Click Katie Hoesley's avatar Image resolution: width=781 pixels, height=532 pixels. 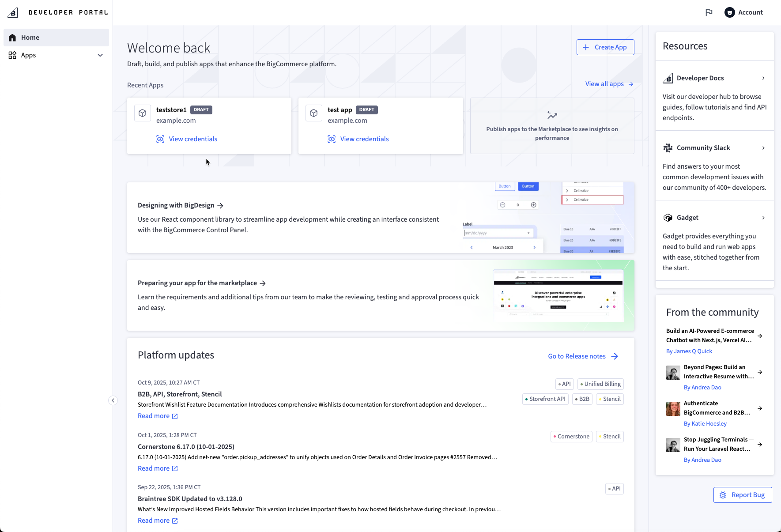point(673,409)
